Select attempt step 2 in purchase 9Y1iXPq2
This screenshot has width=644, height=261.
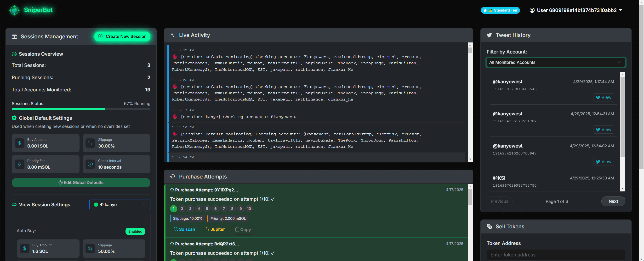pos(182,209)
